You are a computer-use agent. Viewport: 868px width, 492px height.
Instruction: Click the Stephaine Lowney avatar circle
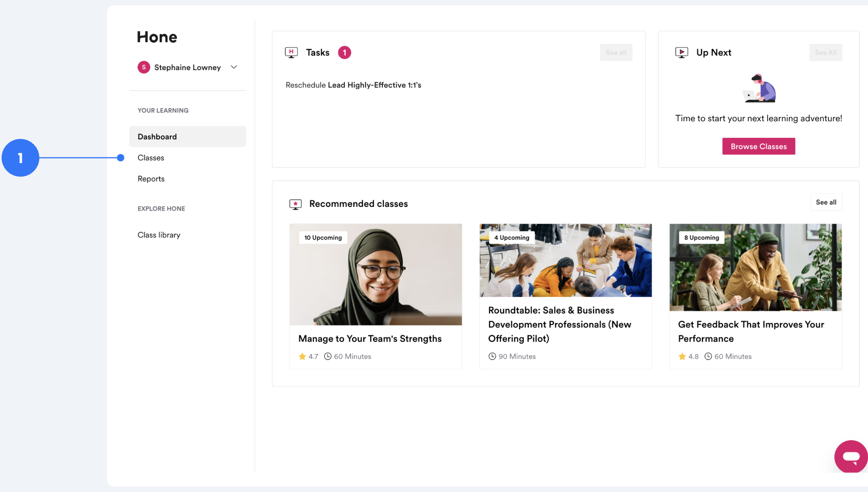click(x=144, y=67)
